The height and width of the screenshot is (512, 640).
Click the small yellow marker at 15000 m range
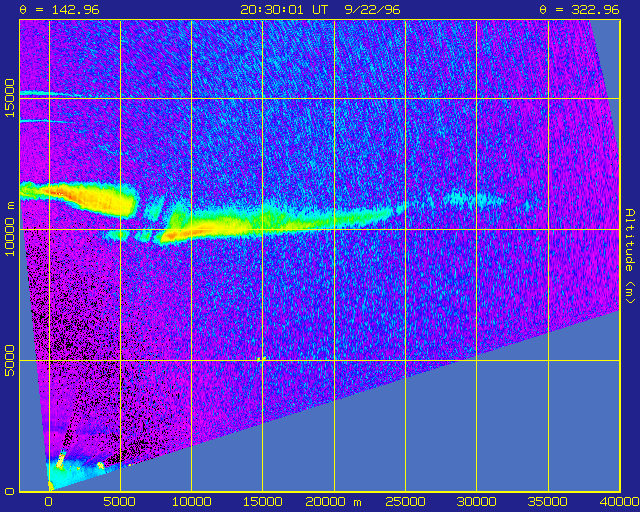261,359
